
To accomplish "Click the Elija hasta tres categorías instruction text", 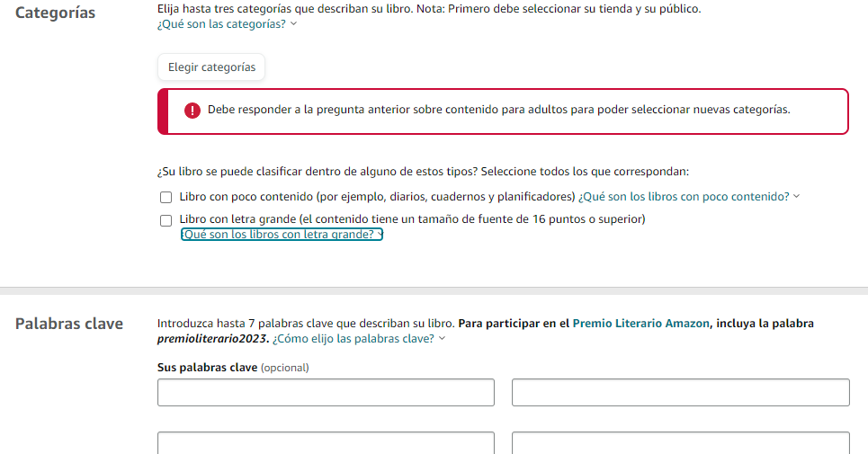I will click(429, 9).
